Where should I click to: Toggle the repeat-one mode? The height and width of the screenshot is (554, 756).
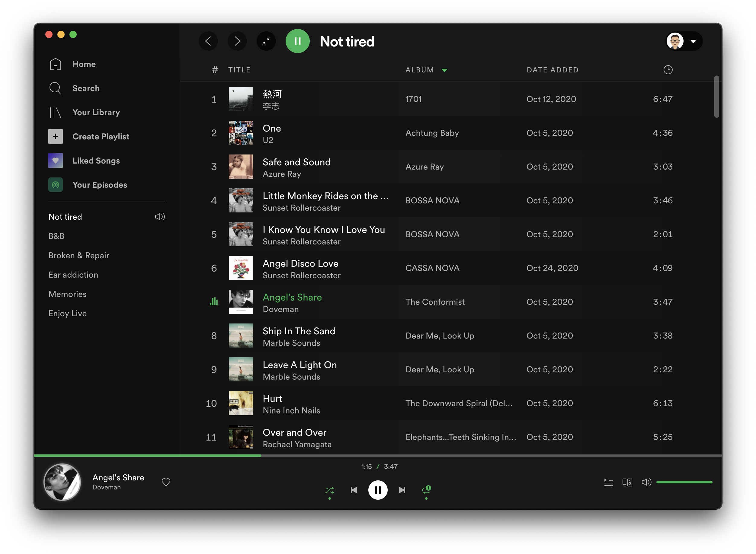[x=426, y=490]
